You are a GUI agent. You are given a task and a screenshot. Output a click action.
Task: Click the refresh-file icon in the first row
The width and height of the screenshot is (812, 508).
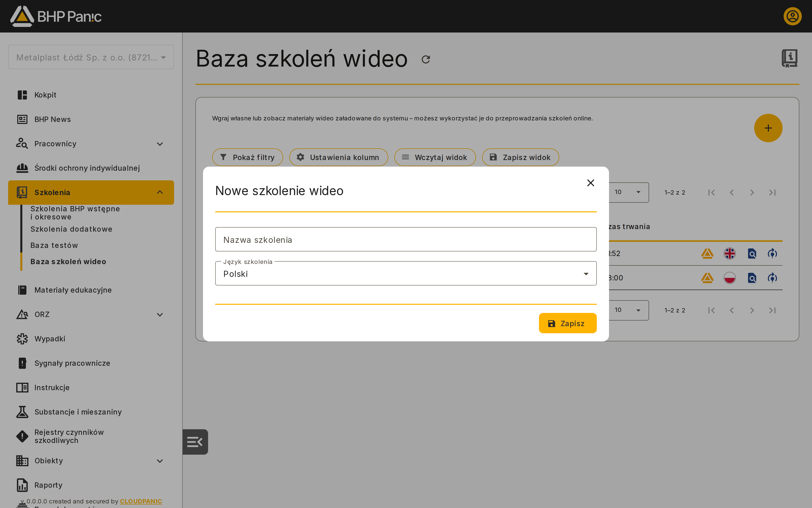point(772,253)
